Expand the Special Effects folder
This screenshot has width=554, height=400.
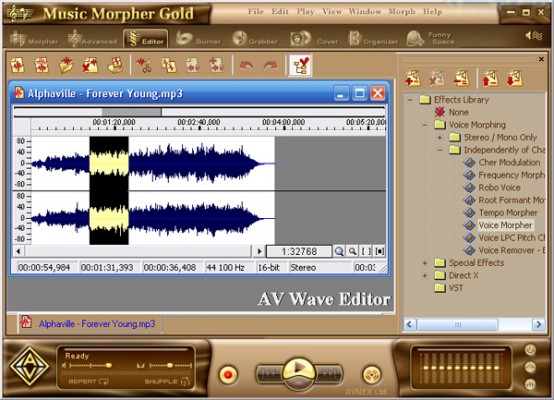click(x=425, y=263)
